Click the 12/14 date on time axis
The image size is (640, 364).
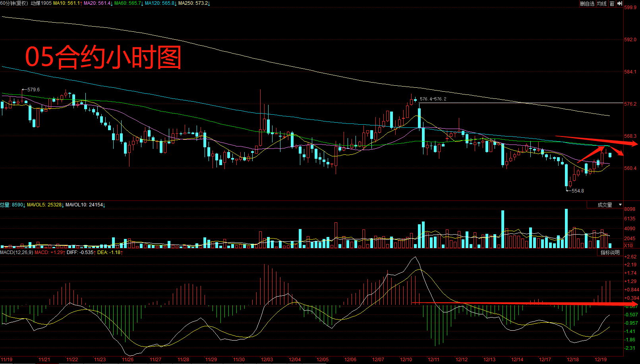click(x=517, y=360)
